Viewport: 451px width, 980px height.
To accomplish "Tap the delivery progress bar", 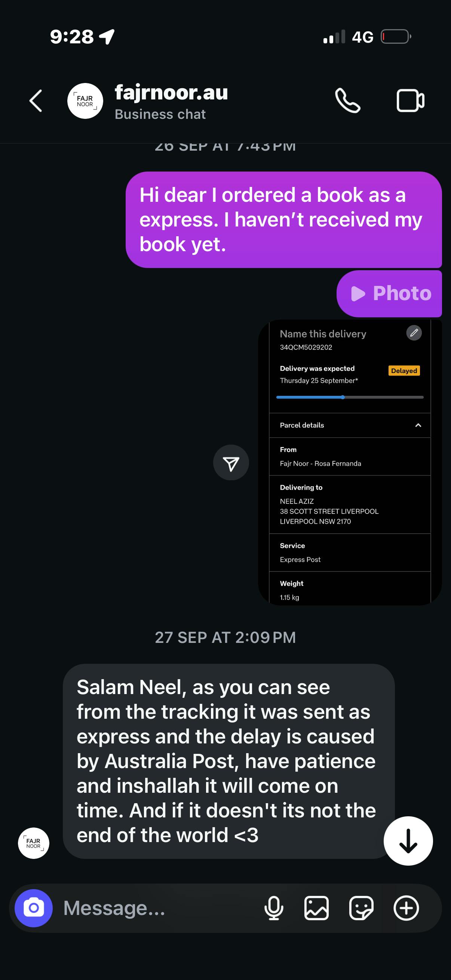I will [350, 397].
